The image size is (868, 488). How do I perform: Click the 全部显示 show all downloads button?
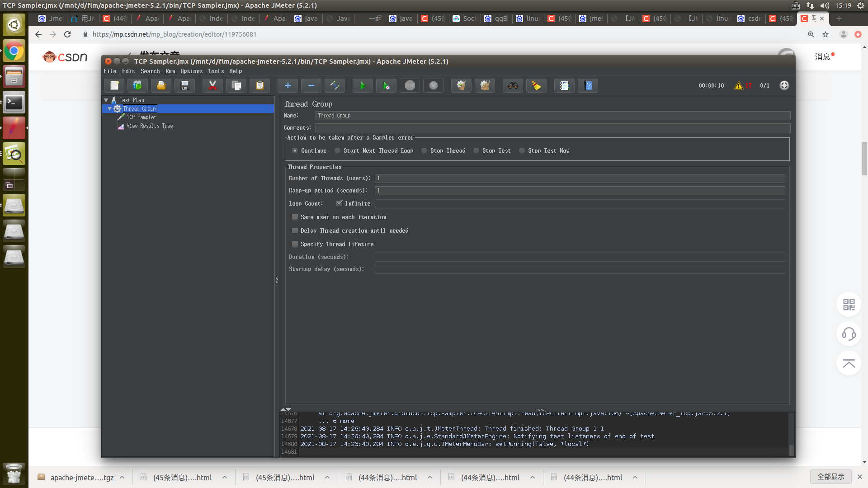[830, 477]
